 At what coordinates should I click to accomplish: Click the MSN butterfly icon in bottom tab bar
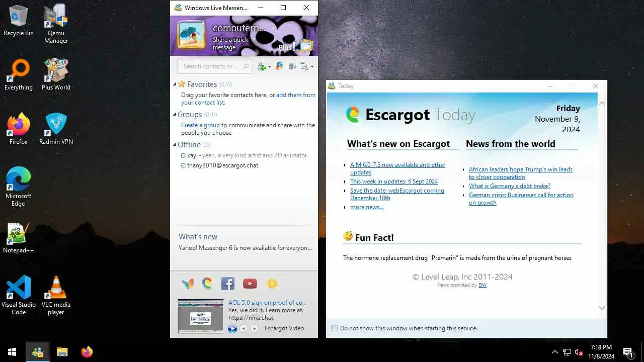[188, 284]
